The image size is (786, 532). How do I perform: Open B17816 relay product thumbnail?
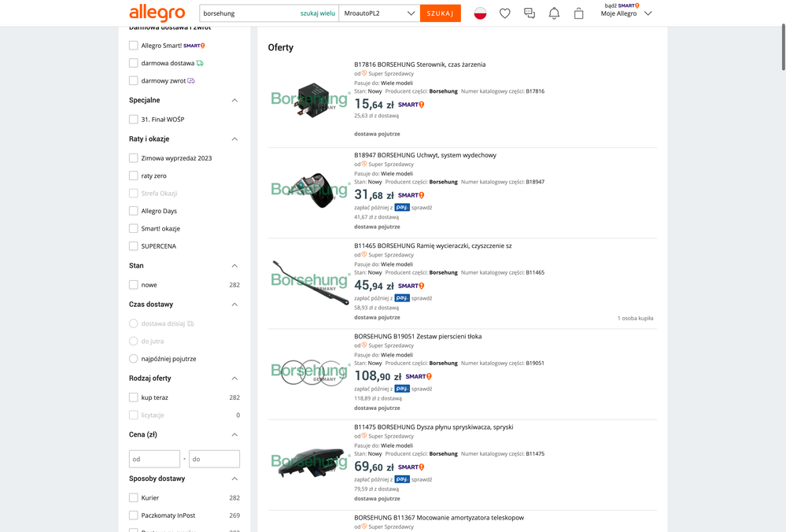click(311, 99)
